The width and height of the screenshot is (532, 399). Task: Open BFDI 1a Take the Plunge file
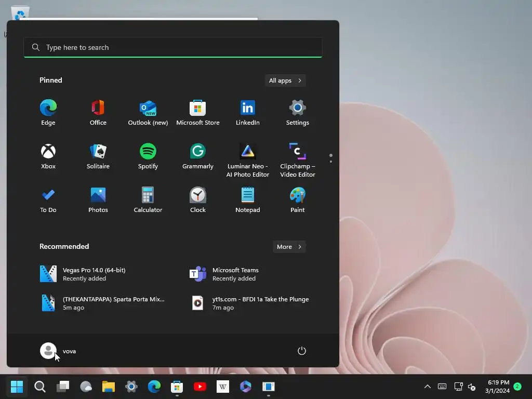click(x=250, y=303)
